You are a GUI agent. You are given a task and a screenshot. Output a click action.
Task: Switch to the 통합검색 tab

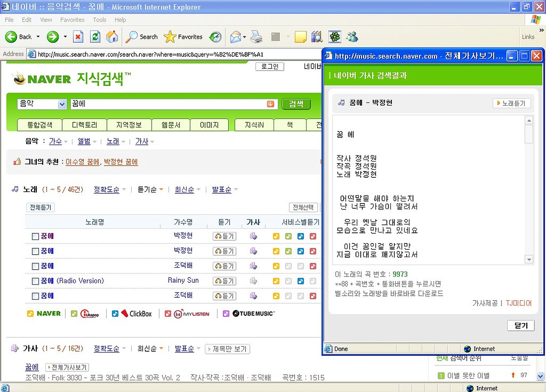pos(40,125)
